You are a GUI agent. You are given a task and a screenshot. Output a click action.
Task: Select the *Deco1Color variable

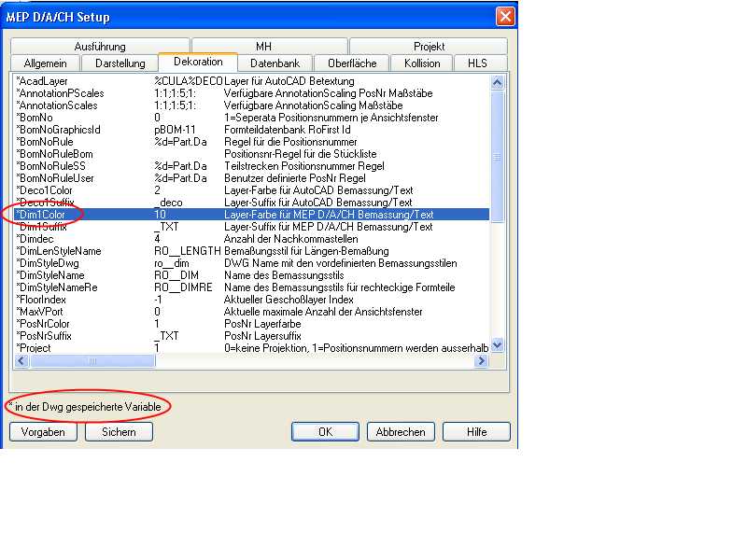[252, 190]
